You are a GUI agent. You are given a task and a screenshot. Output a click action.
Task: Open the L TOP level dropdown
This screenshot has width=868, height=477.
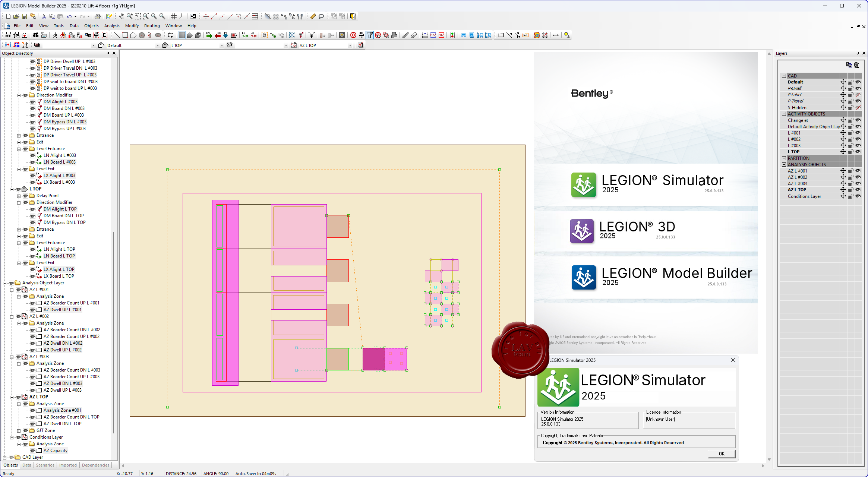tap(222, 45)
